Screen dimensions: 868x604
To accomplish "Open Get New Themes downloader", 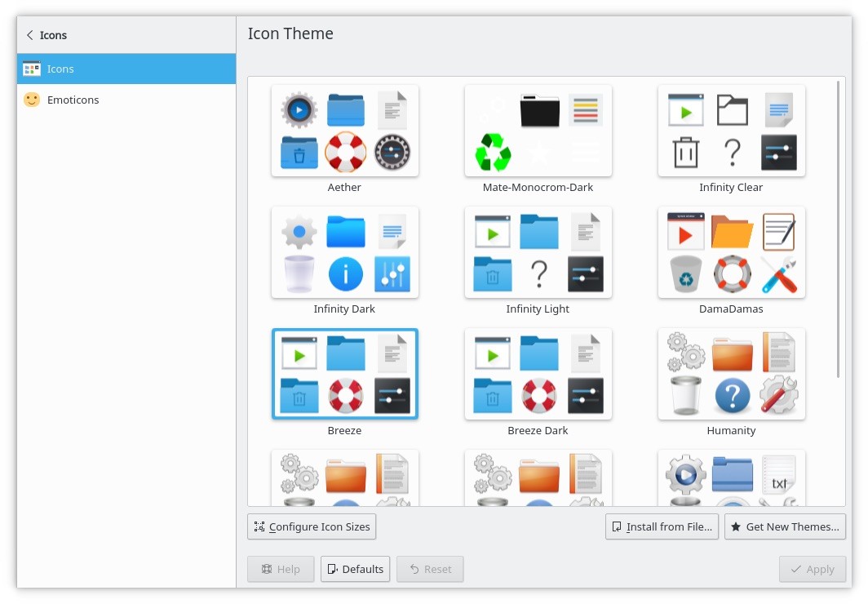I will pos(785,526).
